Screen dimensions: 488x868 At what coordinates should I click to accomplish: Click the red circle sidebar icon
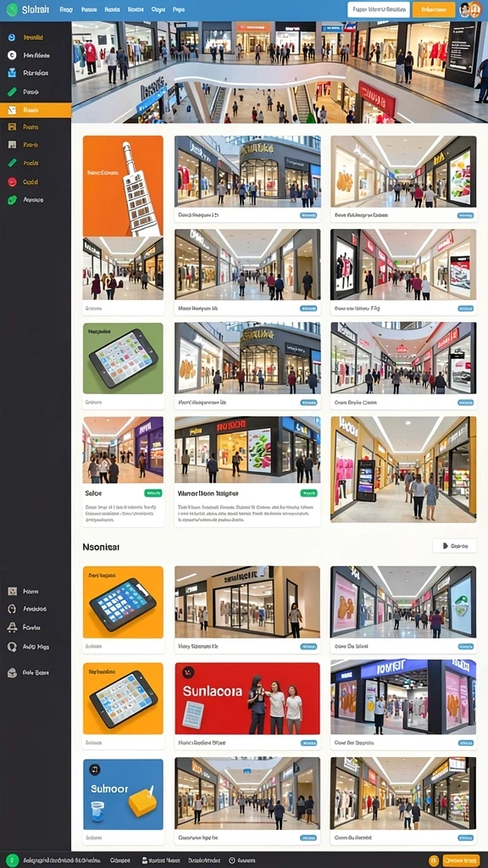[12, 181]
